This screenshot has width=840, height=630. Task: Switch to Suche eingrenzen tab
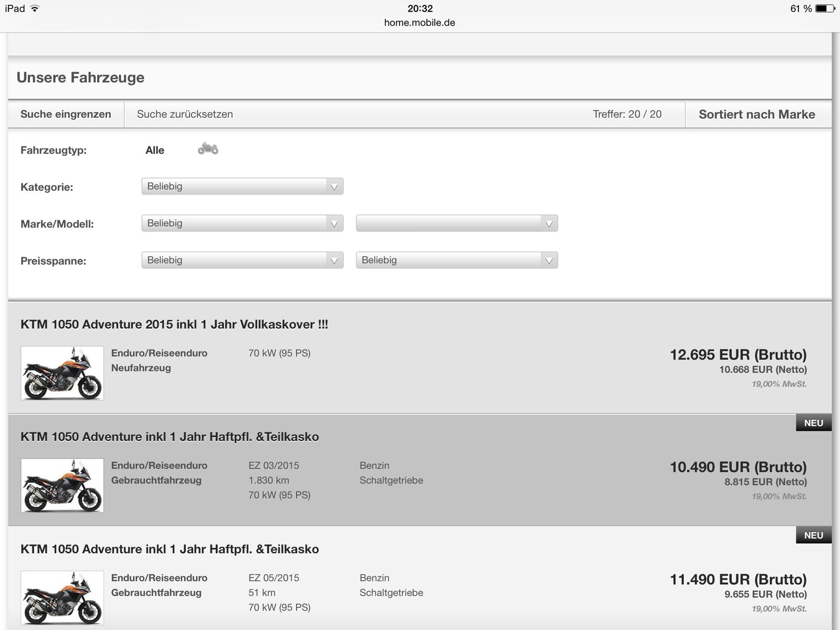(x=66, y=114)
